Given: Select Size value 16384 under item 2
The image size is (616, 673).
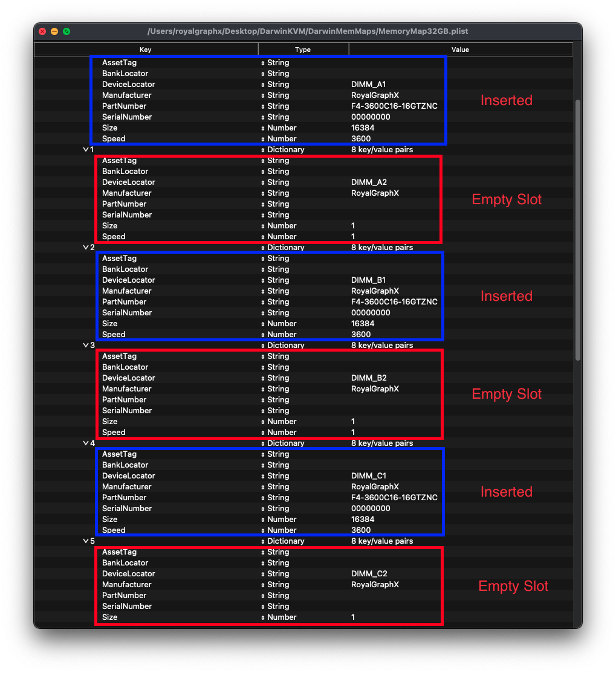Looking at the screenshot, I should [363, 323].
